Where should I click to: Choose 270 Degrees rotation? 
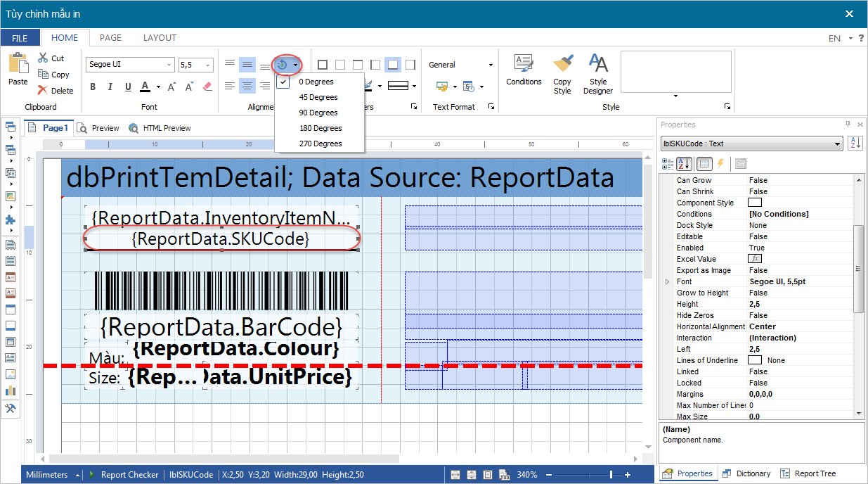[x=320, y=144]
